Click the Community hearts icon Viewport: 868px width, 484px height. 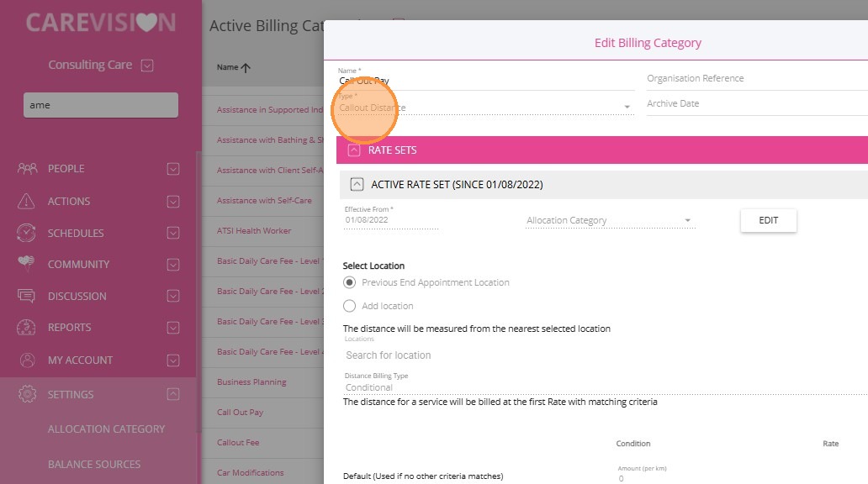(27, 264)
